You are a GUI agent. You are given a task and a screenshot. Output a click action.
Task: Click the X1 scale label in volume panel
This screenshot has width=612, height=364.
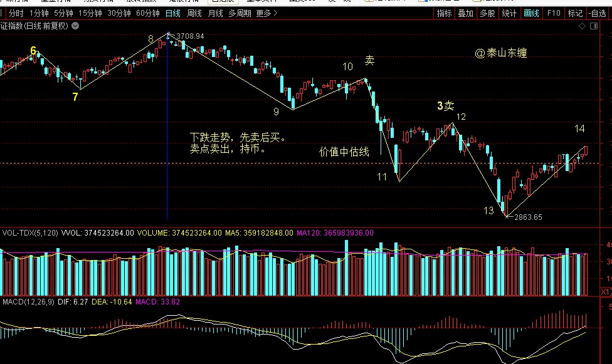click(x=606, y=291)
